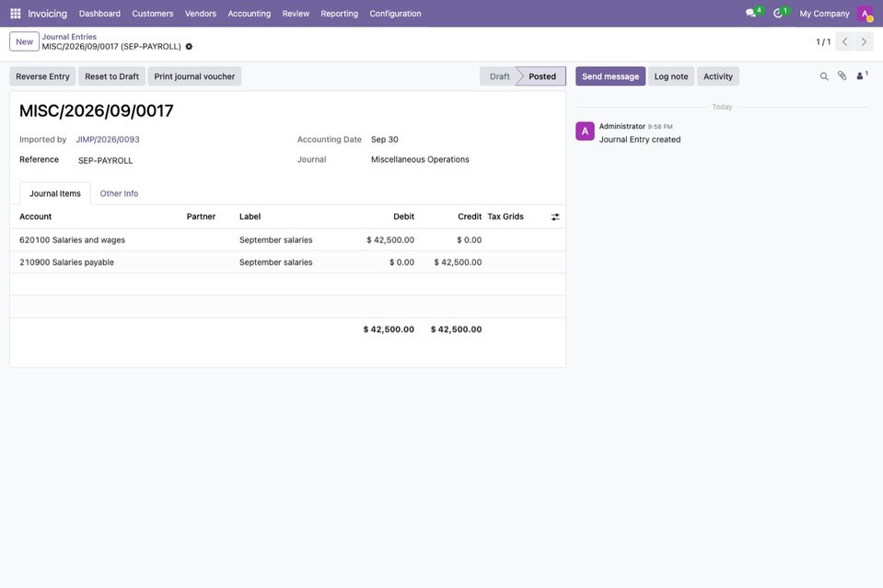Show followers using the person icon

tap(862, 75)
